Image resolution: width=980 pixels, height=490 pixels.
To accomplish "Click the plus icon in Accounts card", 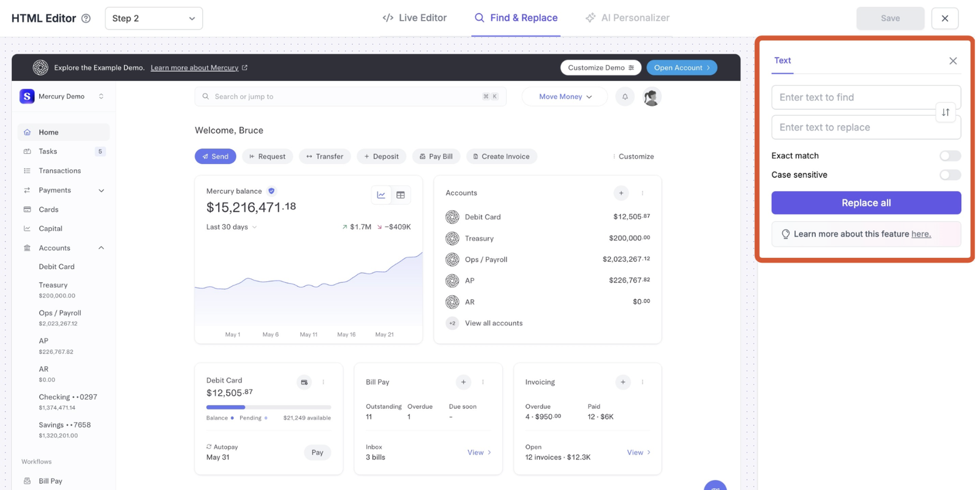I will [x=620, y=193].
